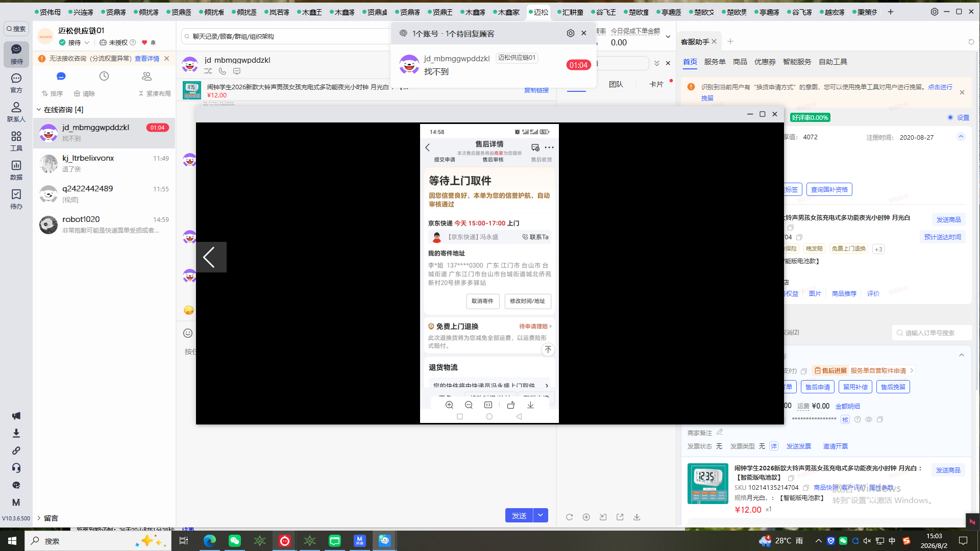This screenshot has height=551, width=980.
Task: Switch to the 商品 tab
Action: pyautogui.click(x=740, y=62)
